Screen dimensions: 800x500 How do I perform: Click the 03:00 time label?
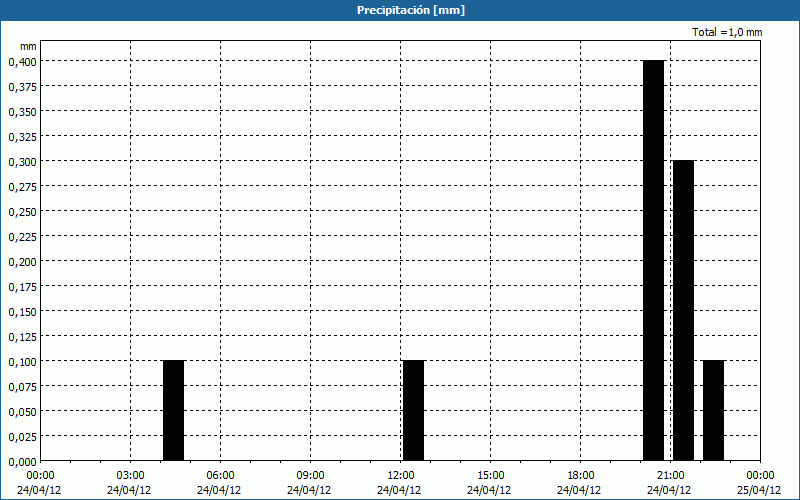point(130,476)
